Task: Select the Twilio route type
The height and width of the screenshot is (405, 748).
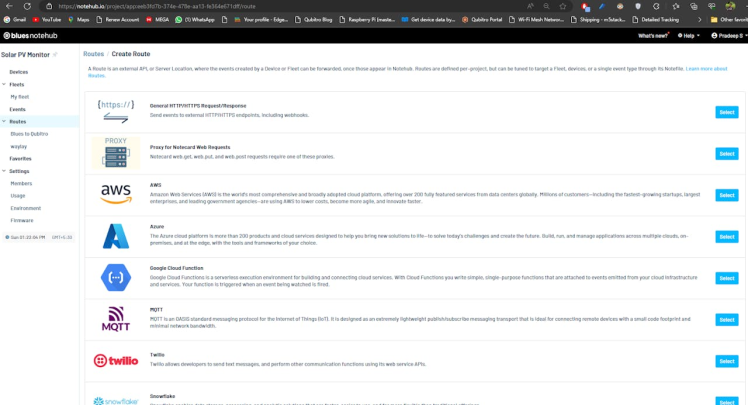Action: point(727,361)
